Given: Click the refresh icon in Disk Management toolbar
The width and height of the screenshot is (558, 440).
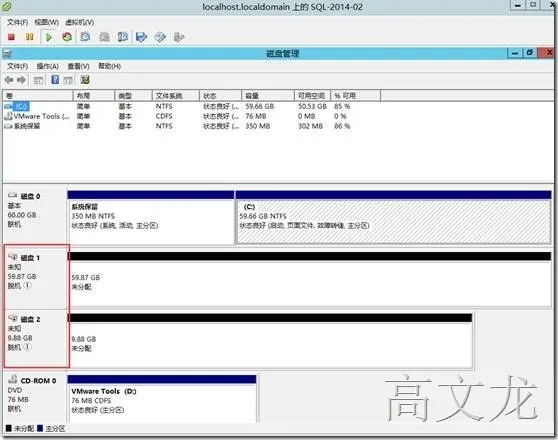Looking at the screenshot, I should [85, 80].
